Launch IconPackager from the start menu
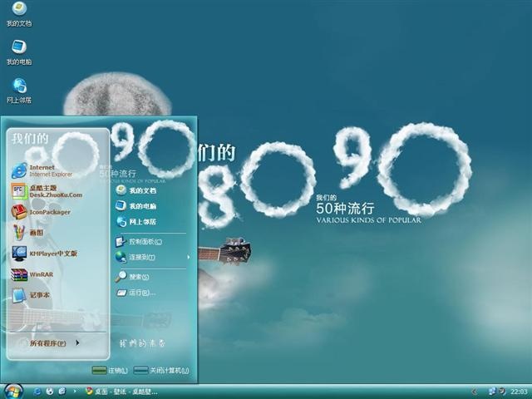 click(x=41, y=212)
